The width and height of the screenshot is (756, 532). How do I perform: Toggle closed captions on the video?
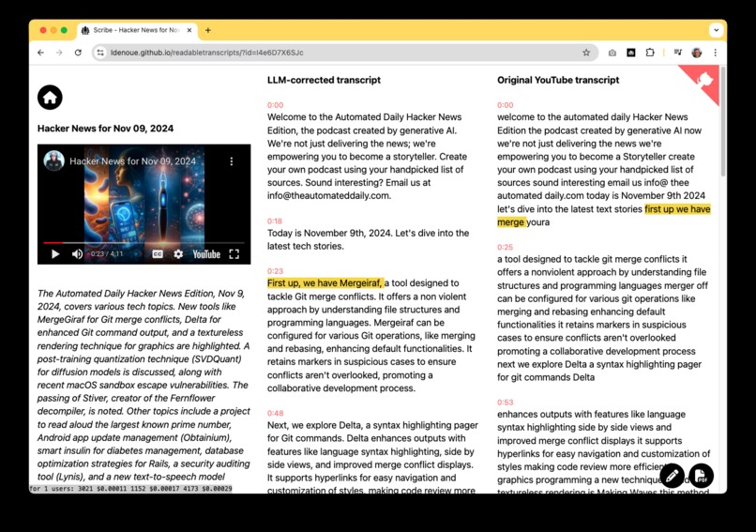point(158,254)
